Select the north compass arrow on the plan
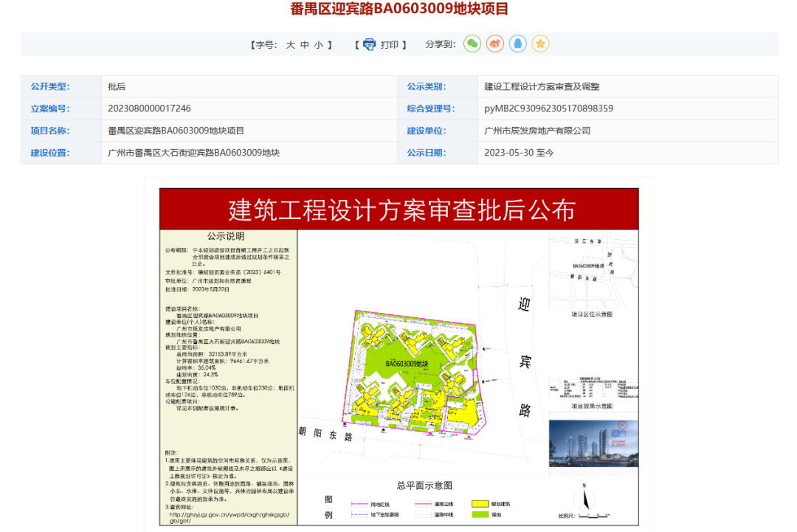 [x=585, y=499]
